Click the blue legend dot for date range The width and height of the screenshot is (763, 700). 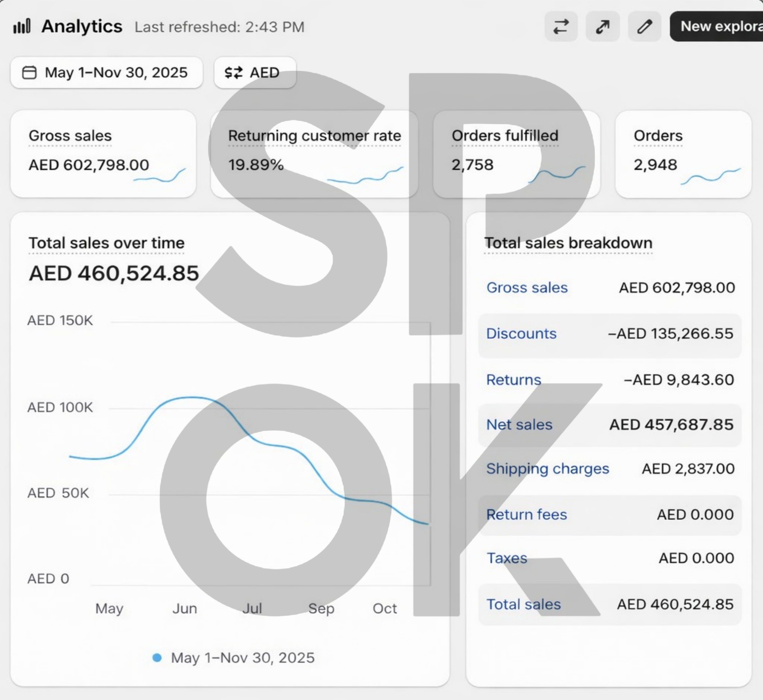157,658
